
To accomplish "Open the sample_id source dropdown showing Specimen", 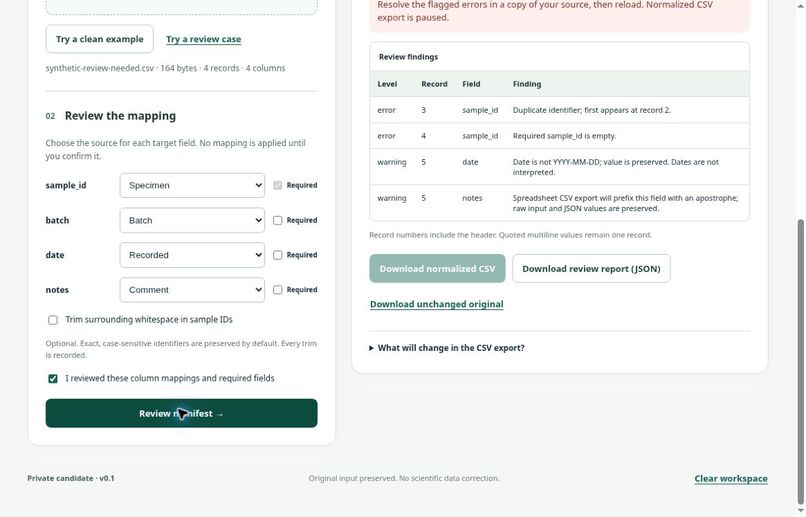I will [192, 186].
